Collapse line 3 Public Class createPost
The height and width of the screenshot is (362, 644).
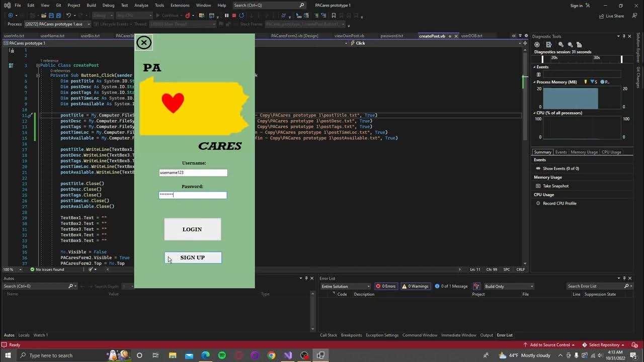click(x=37, y=65)
